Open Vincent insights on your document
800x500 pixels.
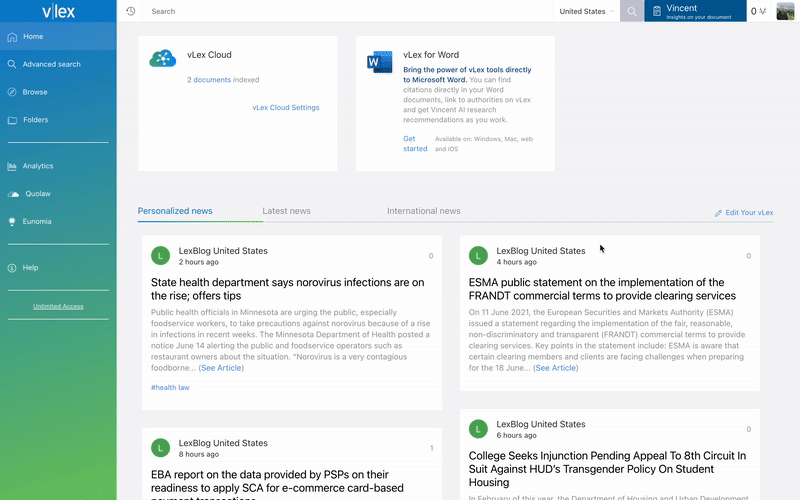pyautogui.click(x=695, y=11)
